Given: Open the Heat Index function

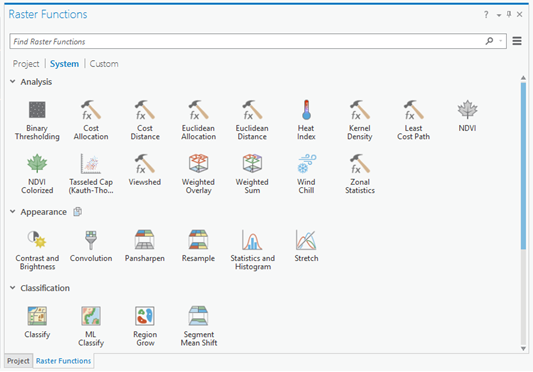Looking at the screenshot, I should [x=306, y=120].
